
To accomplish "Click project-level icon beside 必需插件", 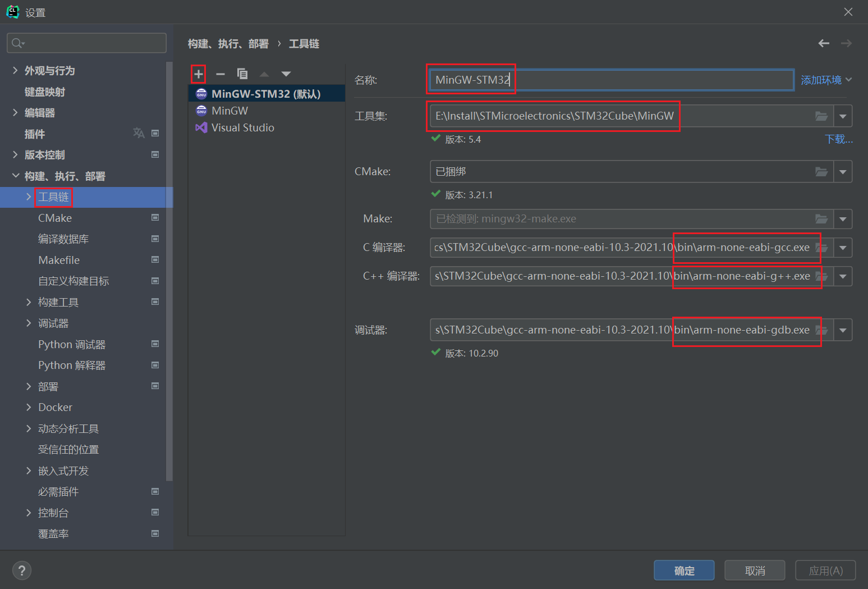I will point(155,491).
